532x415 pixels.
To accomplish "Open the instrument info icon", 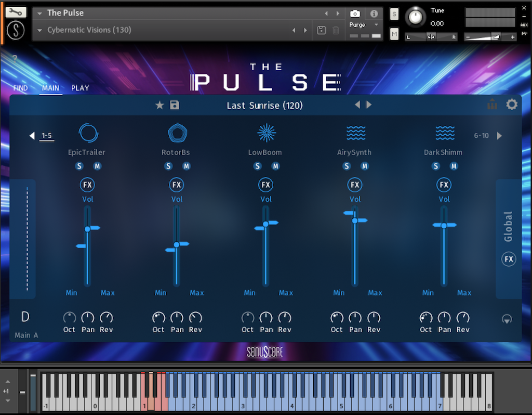I will [374, 14].
